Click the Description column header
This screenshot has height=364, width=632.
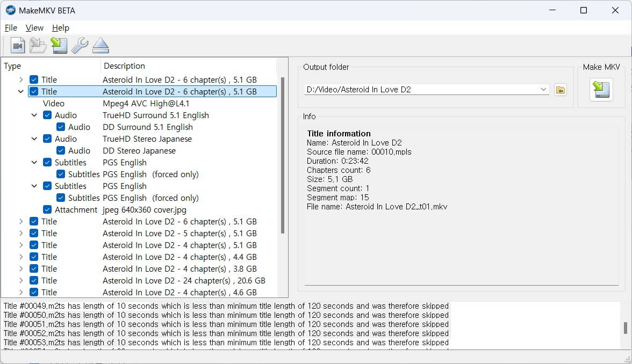188,66
